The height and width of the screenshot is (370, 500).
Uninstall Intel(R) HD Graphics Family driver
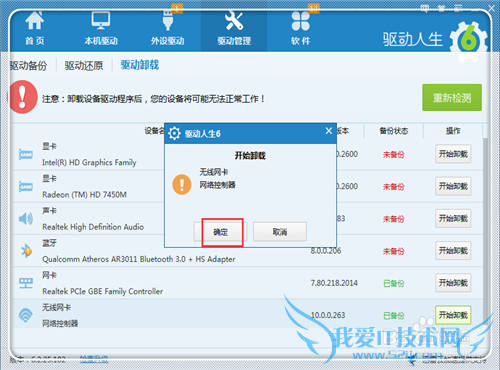pos(453,154)
